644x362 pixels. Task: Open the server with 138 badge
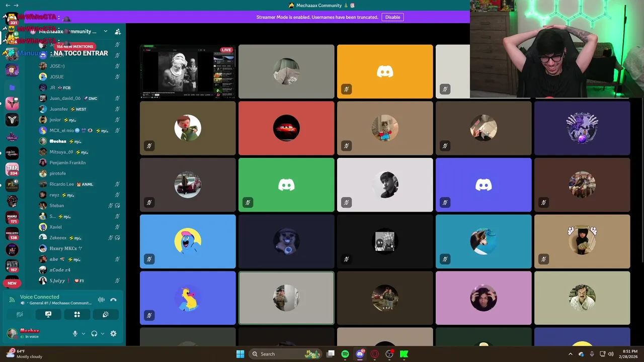pyautogui.click(x=12, y=234)
